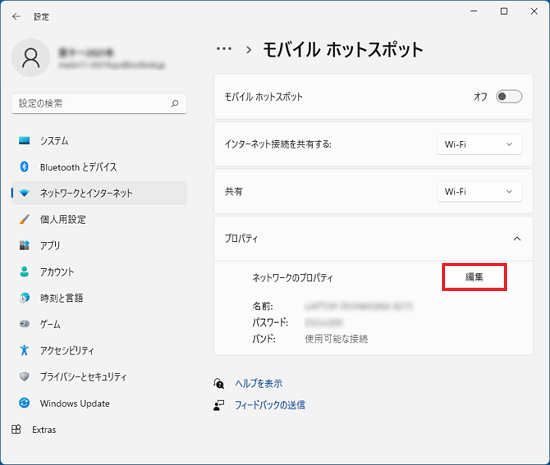
Task: Click the 使用可能な接続 band value
Action: 336,339
